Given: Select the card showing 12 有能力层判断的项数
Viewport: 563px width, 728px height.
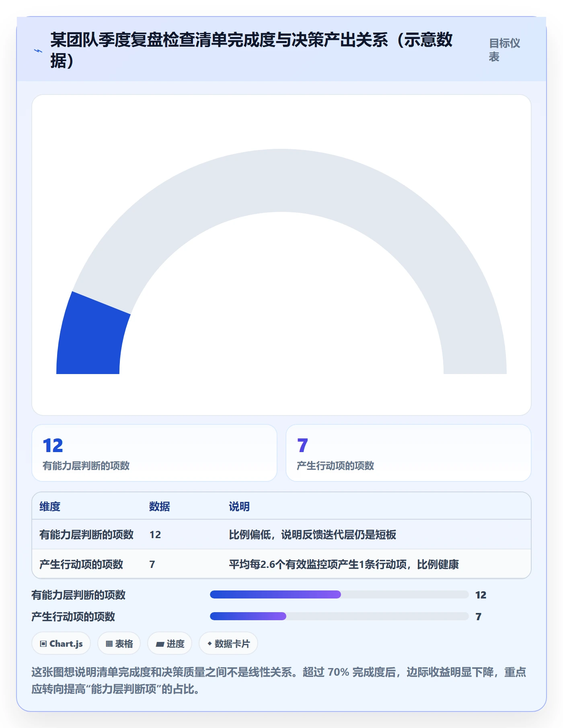Looking at the screenshot, I should 154,453.
